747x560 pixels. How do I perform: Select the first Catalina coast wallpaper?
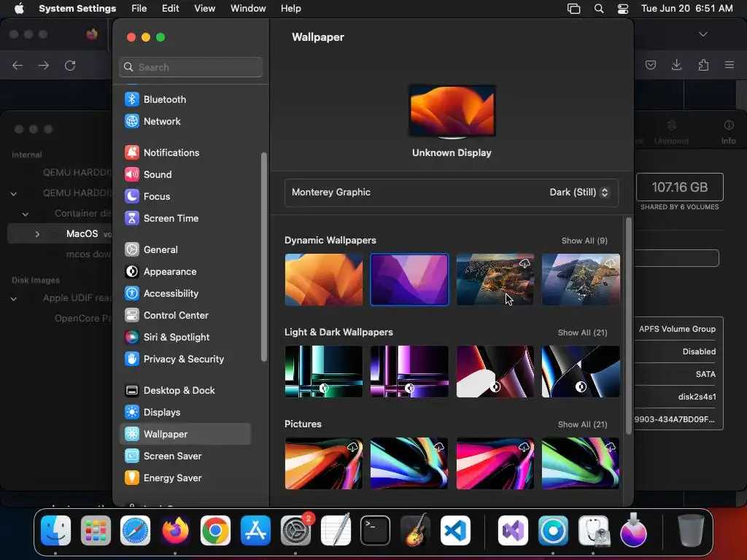tap(495, 279)
